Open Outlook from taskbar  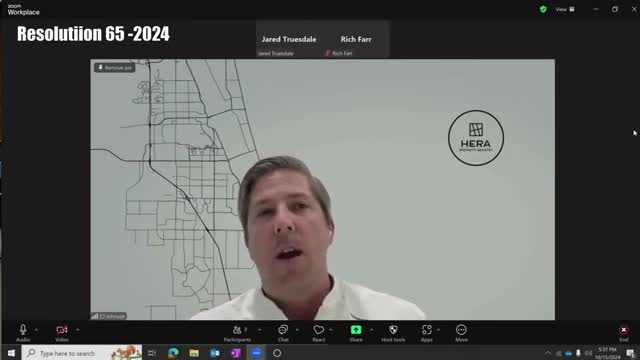point(215,353)
